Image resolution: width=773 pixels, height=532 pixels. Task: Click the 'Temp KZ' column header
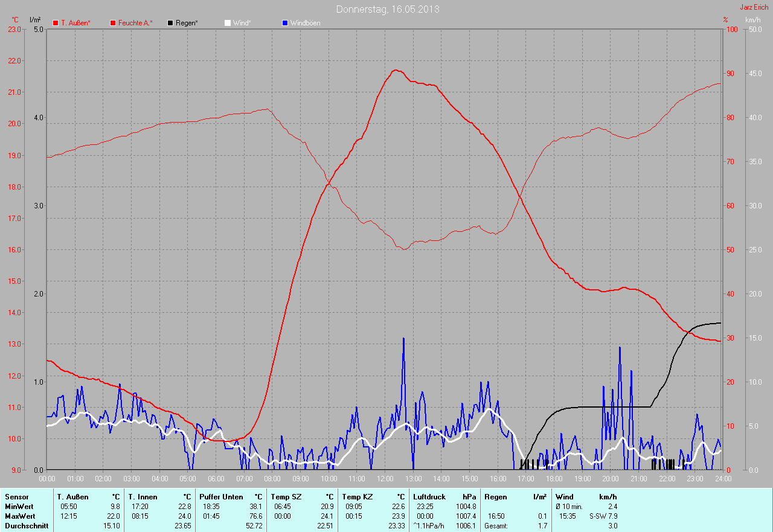[x=356, y=497]
